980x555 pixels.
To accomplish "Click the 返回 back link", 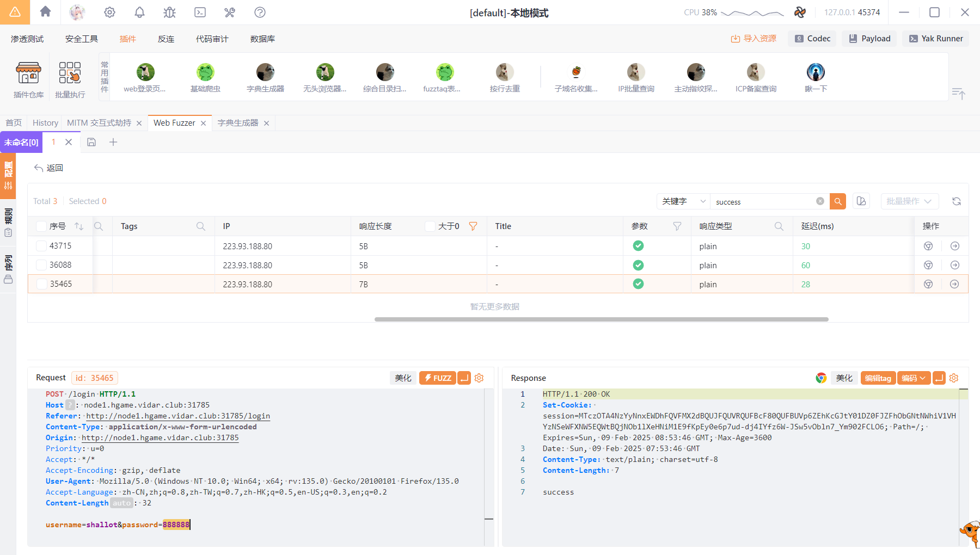I will pyautogui.click(x=48, y=168).
